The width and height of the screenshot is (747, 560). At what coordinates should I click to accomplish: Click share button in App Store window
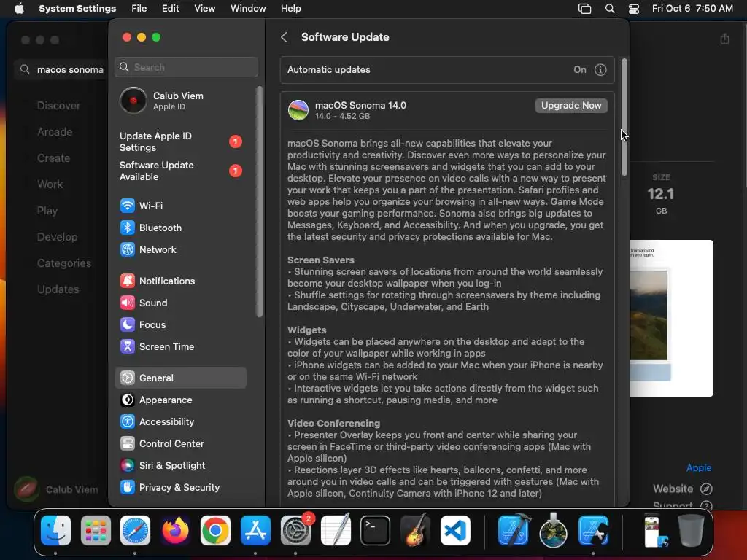click(724, 39)
